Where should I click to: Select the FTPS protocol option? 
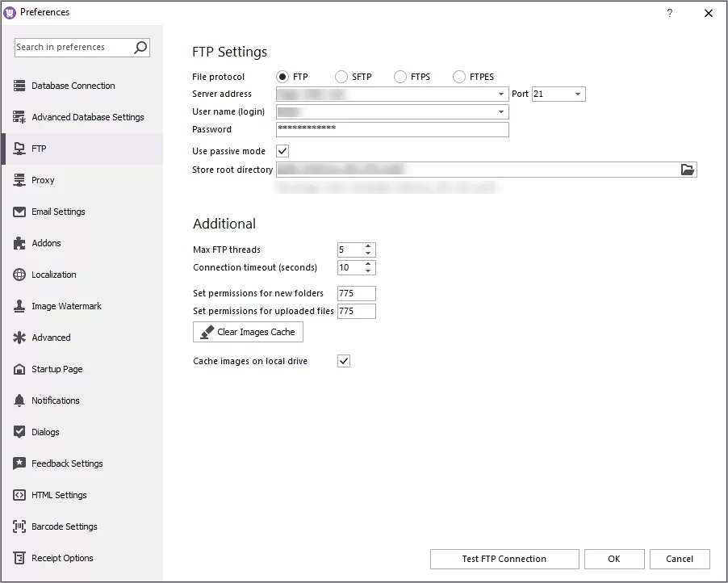[400, 76]
